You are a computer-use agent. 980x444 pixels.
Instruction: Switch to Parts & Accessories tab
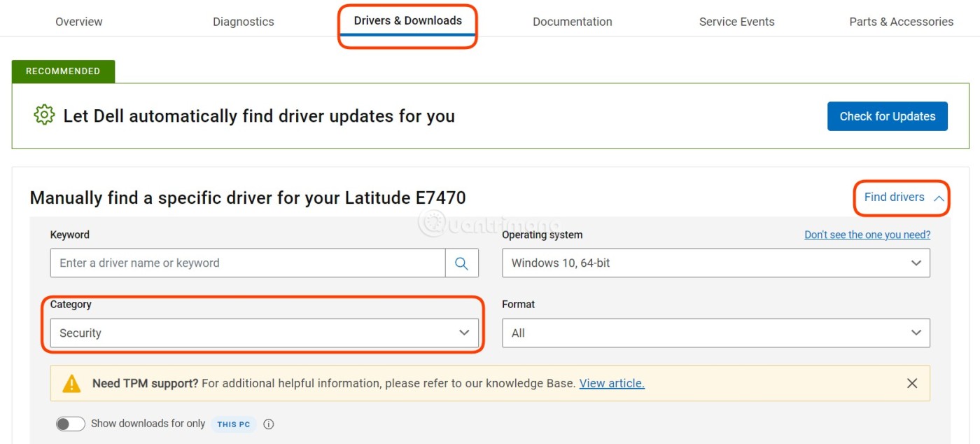pyautogui.click(x=901, y=22)
